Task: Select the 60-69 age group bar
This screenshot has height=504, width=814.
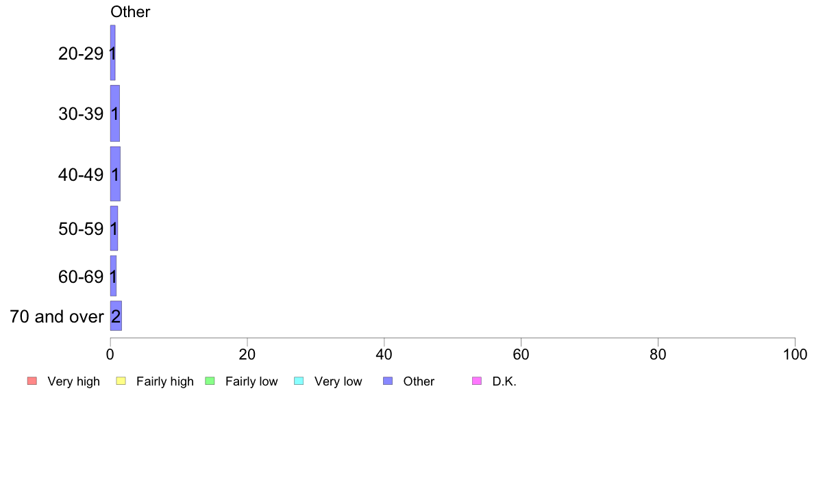Action: click(113, 276)
